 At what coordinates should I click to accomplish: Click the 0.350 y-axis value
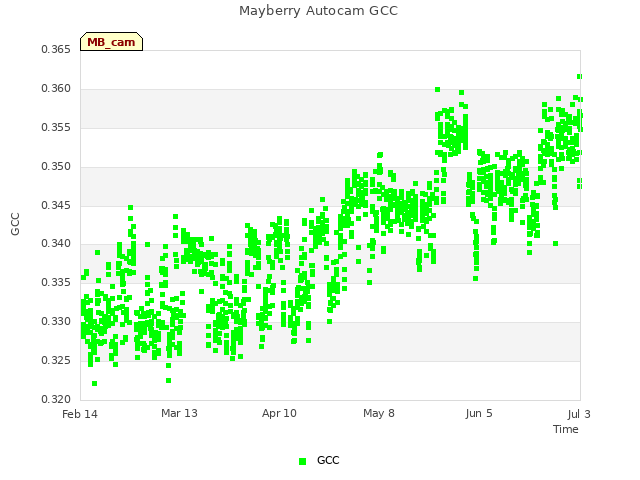[x=56, y=167]
